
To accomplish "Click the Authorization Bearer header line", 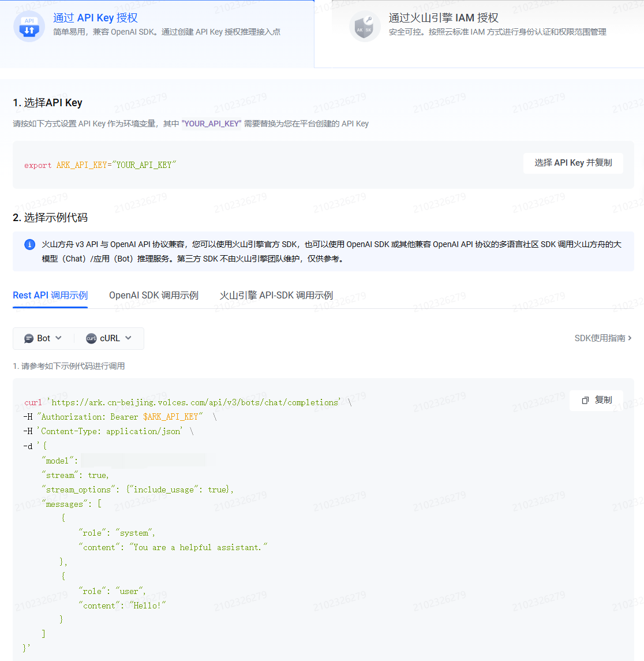I will click(119, 417).
